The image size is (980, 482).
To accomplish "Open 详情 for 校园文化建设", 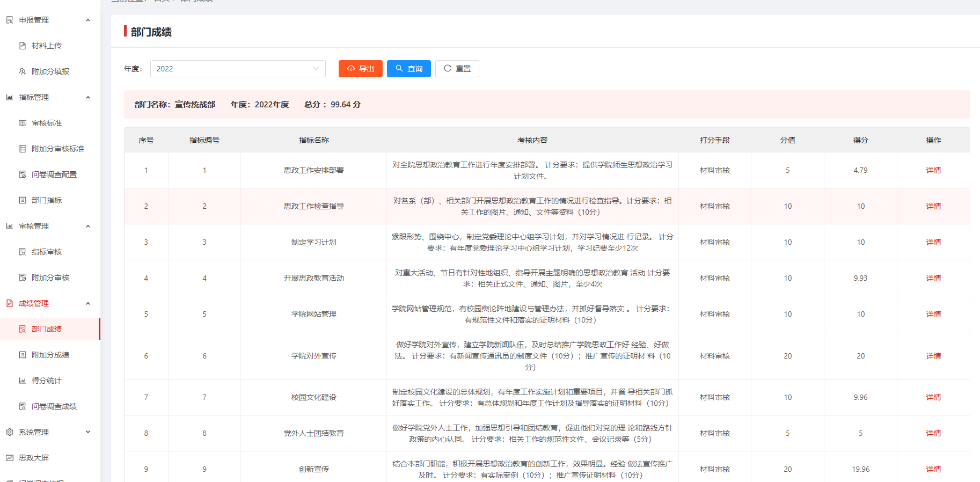I will tap(933, 397).
